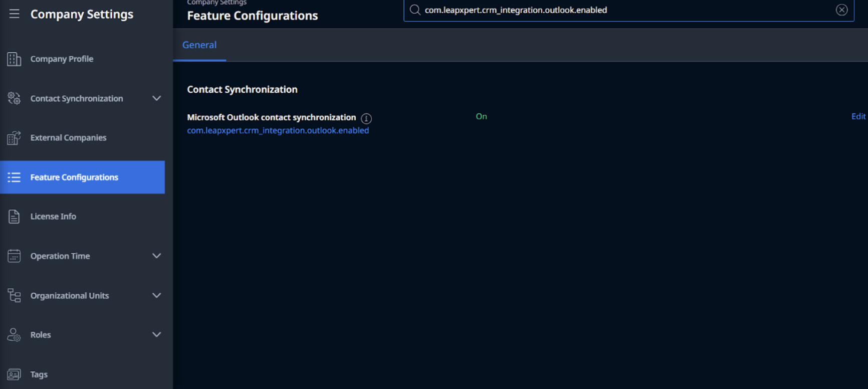Click the Contact Synchronization gear icon
This screenshot has height=389, width=868.
[x=14, y=98]
